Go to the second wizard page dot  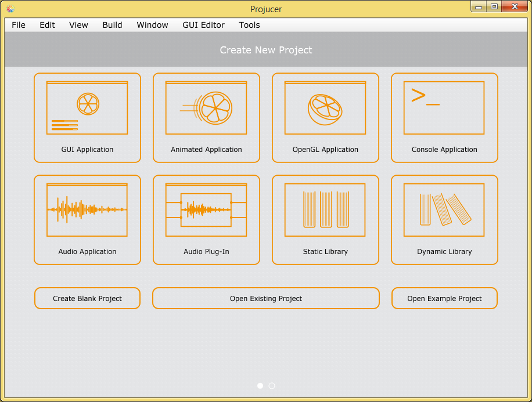pos(272,386)
